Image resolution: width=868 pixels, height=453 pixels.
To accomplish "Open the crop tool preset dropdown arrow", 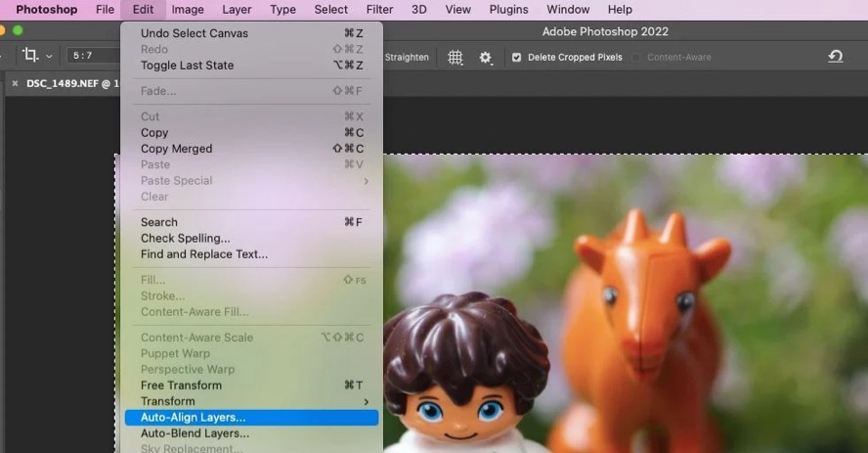I will 49,56.
